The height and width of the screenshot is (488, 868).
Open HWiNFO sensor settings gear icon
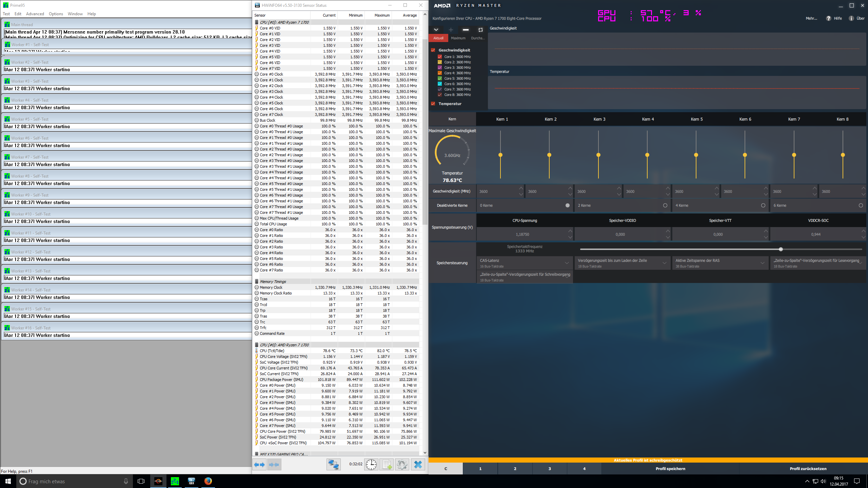point(402,465)
